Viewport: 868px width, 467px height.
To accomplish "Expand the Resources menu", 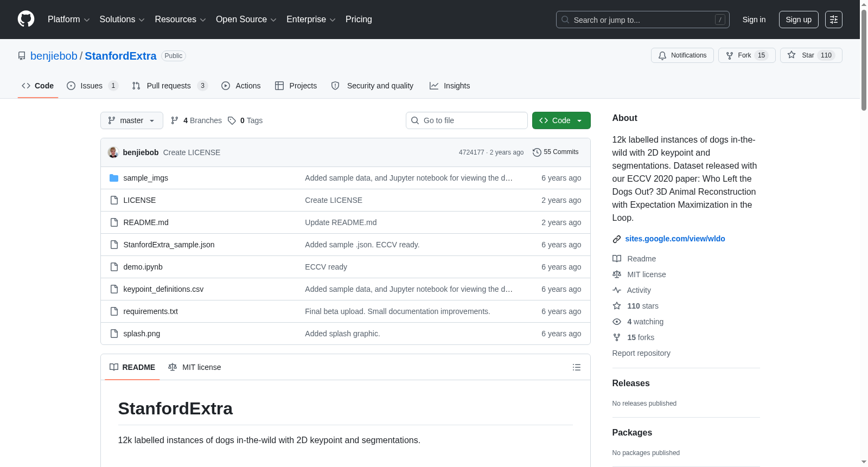I will [180, 20].
